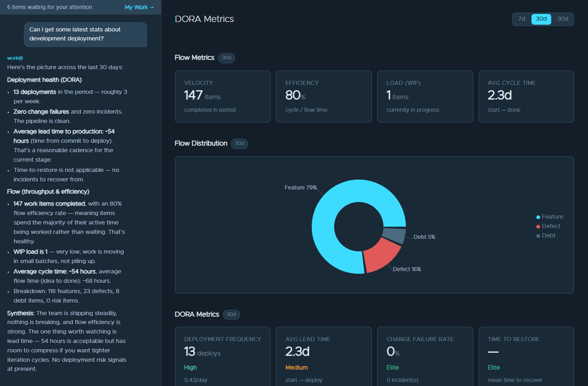588x386 pixels.
Task: Click the 'Feature 79%' chart label
Action: tap(301, 187)
